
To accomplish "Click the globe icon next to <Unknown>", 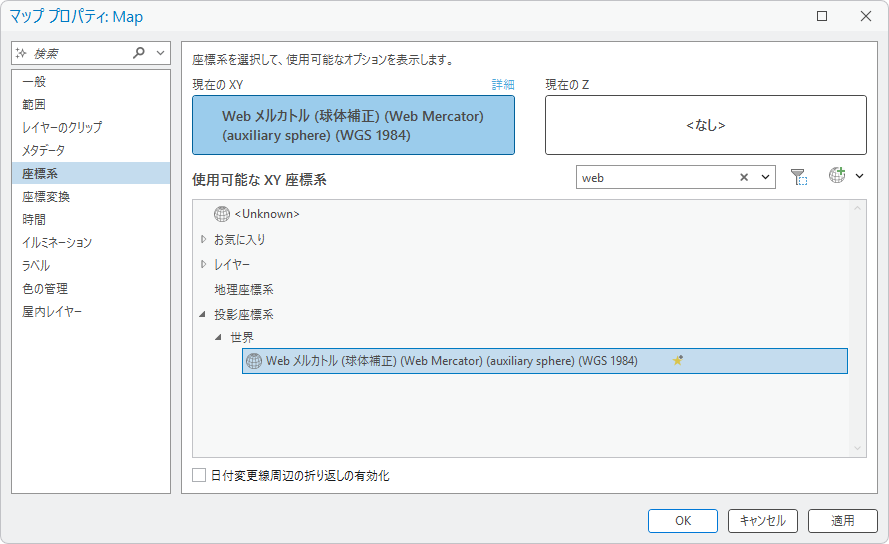I will [222, 214].
